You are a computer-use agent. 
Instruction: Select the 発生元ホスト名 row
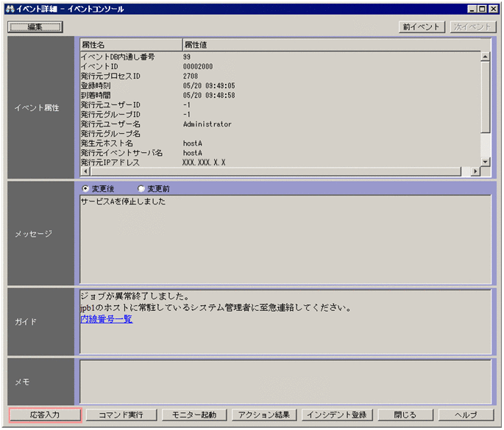280,143
